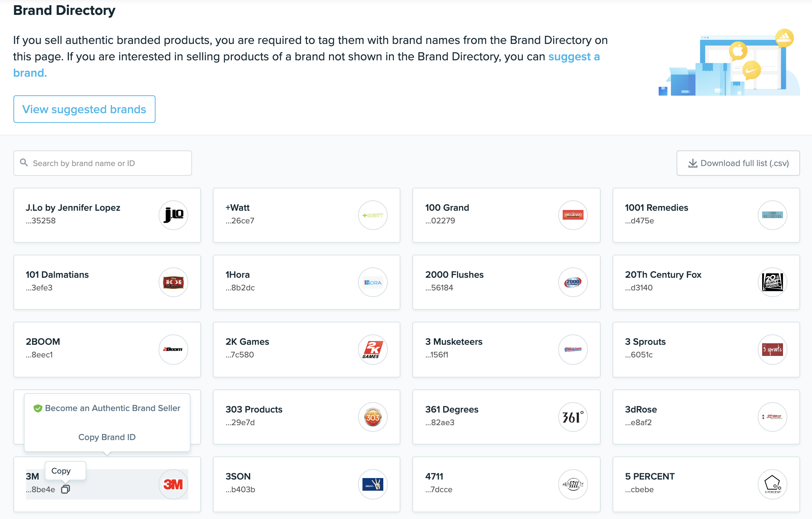
Task: Click the 3M brand logo
Action: [173, 484]
